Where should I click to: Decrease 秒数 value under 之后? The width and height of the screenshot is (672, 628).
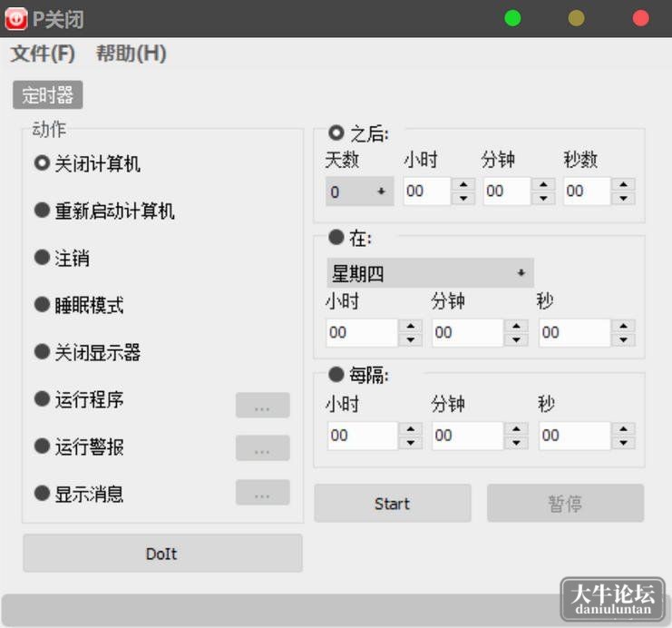point(624,198)
